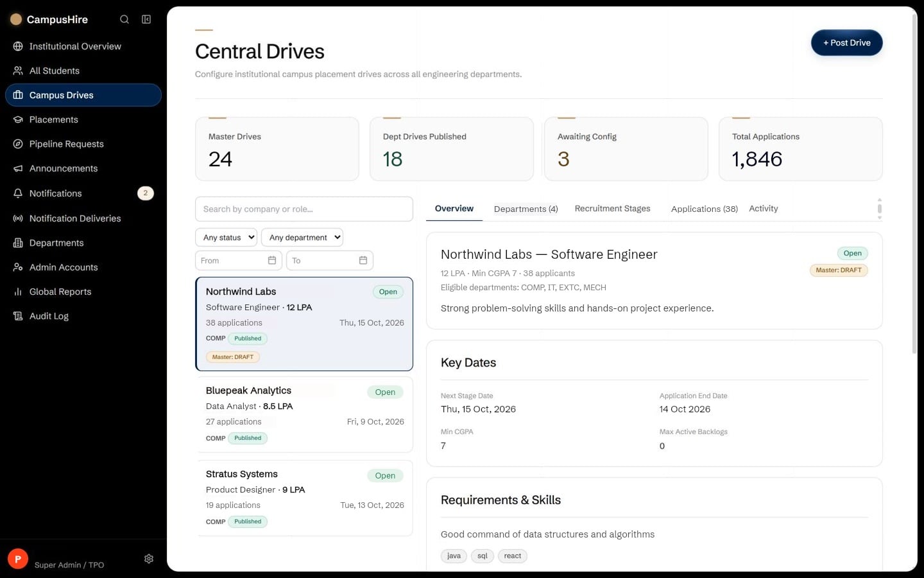Image resolution: width=924 pixels, height=578 pixels.
Task: Click the Notifications bell icon
Action: click(x=18, y=193)
